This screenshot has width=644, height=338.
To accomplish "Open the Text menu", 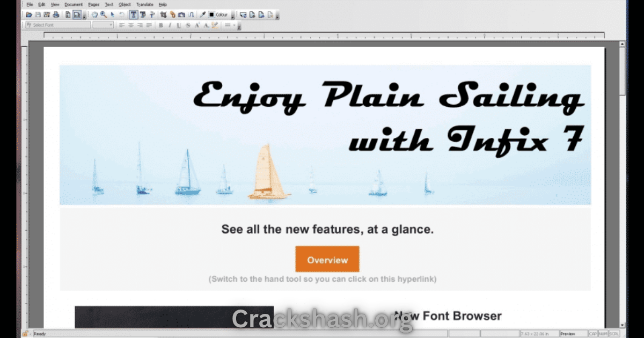I will click(109, 4).
